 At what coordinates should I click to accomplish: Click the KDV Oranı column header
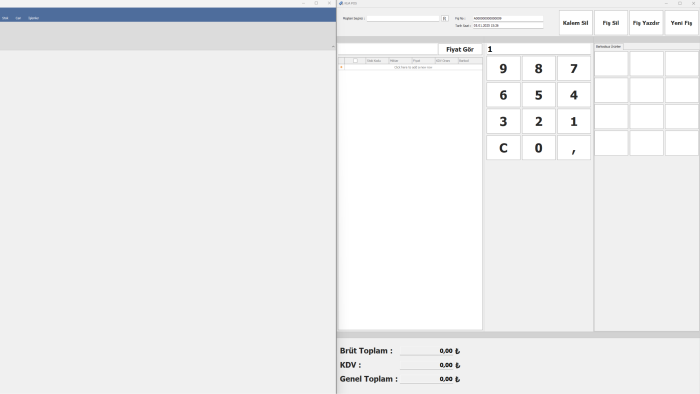click(447, 61)
